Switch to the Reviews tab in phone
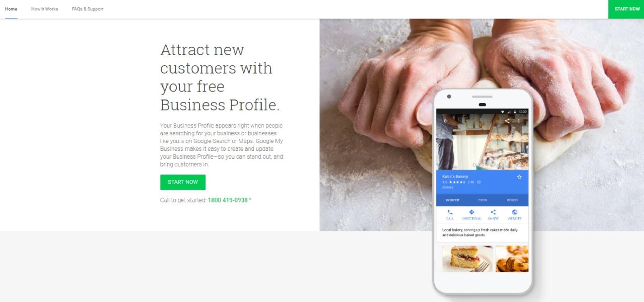 pos(512,200)
